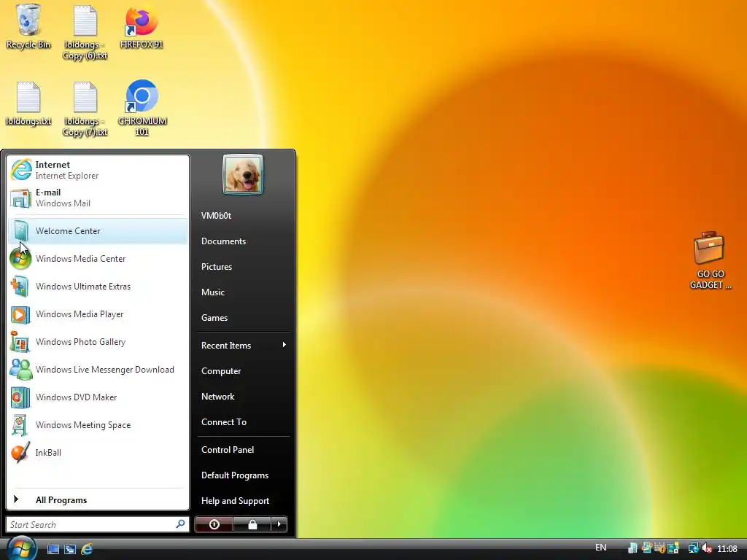Image resolution: width=747 pixels, height=560 pixels.
Task: Launch Internet Explorer from Quick Launch
Action: [87, 550]
